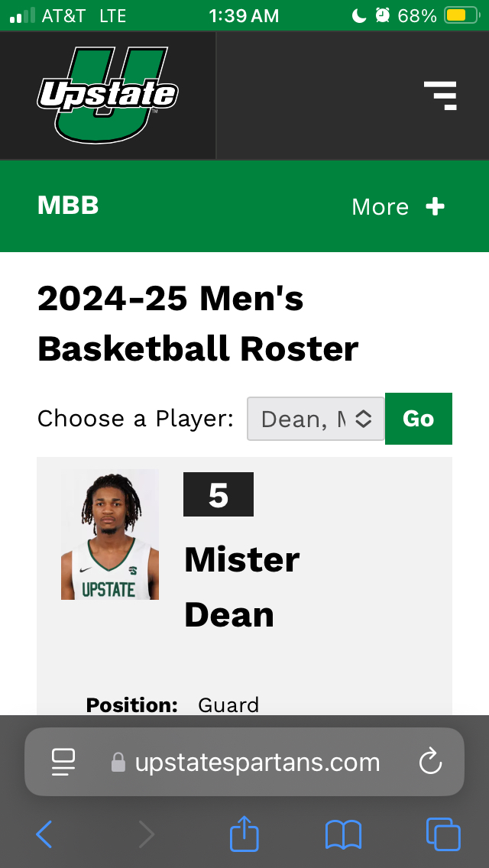489x868 pixels.
Task: Tap the 1:39 AM status bar clock
Action: tap(244, 15)
